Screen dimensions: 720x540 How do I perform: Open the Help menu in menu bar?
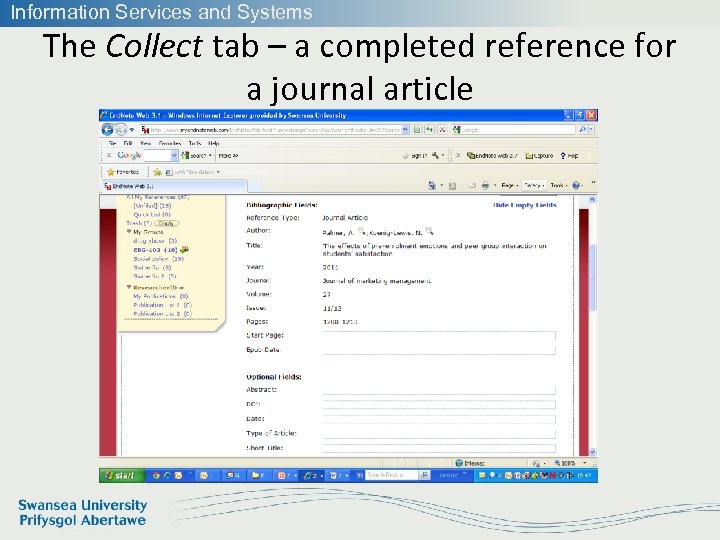(x=214, y=143)
